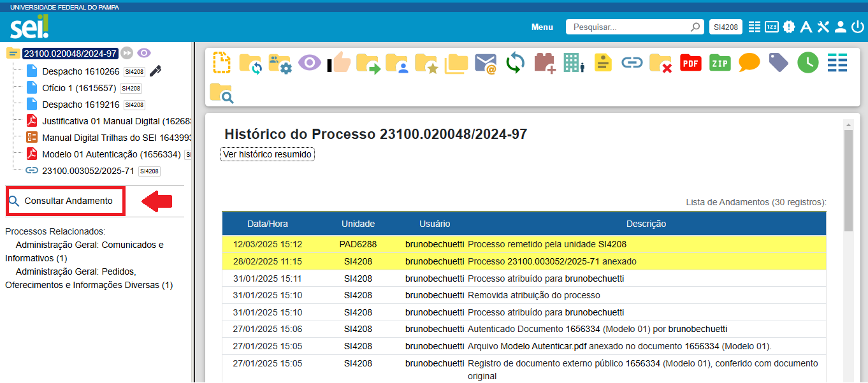
Task: Select Despacho 1610266 in the process tree
Action: point(80,71)
